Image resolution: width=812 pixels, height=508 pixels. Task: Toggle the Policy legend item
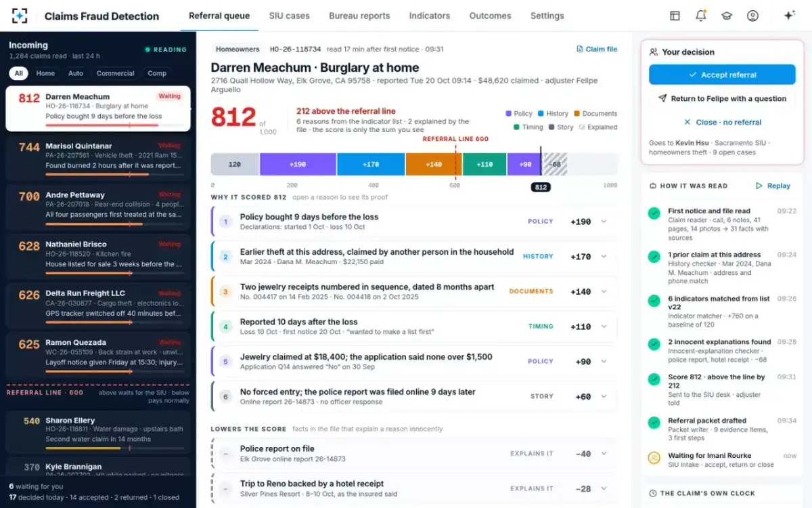pyautogui.click(x=519, y=114)
